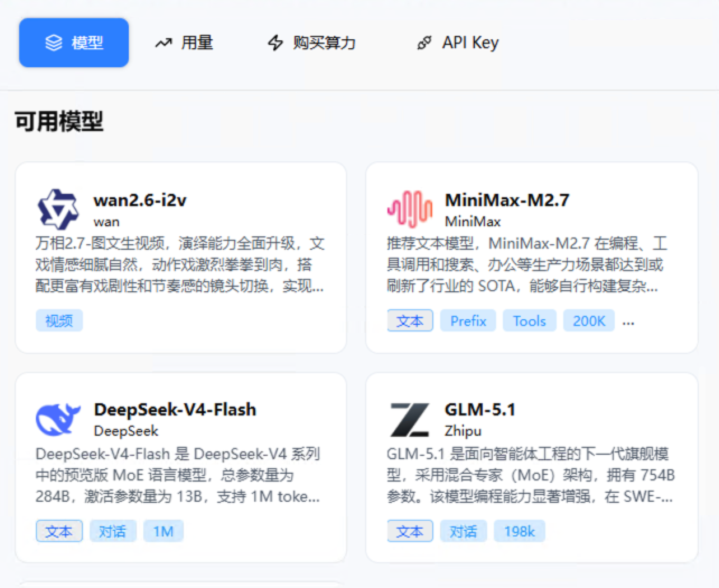Click the MiniMax-M2.7 description starting 推荐文本模型
The width and height of the screenshot is (719, 588).
[x=527, y=265]
